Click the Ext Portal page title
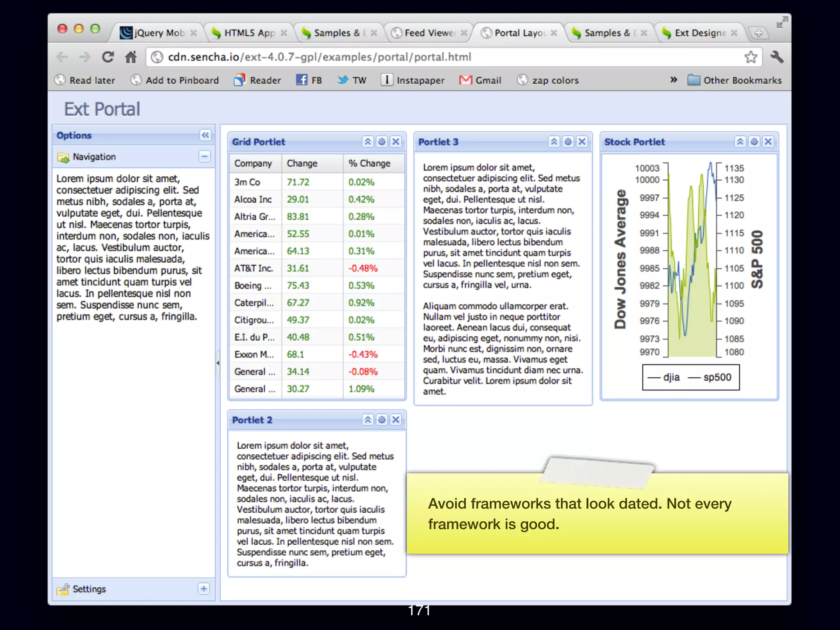 pos(102,109)
